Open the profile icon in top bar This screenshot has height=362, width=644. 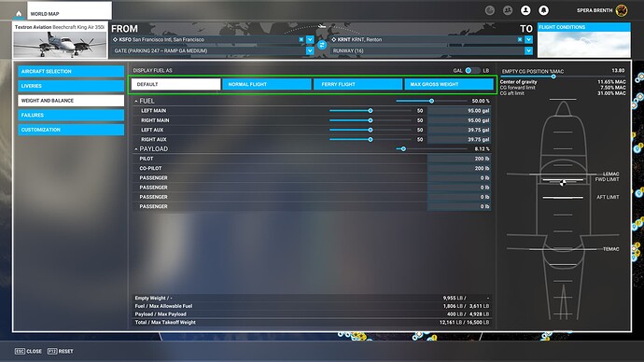tap(525, 10)
